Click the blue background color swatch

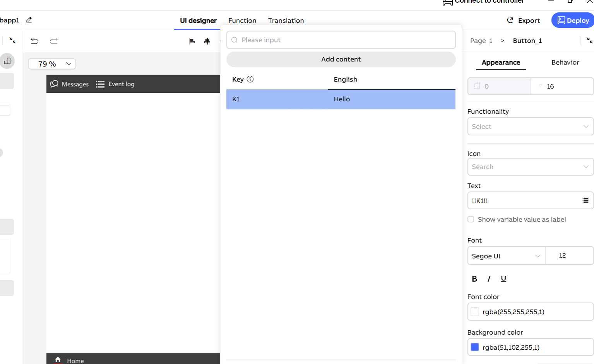coord(475,347)
